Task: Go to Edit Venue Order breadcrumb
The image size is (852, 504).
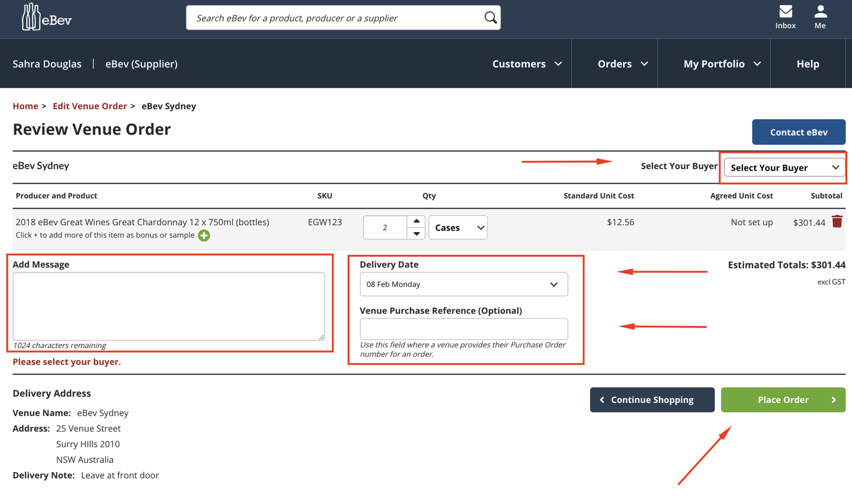Action: (x=90, y=106)
